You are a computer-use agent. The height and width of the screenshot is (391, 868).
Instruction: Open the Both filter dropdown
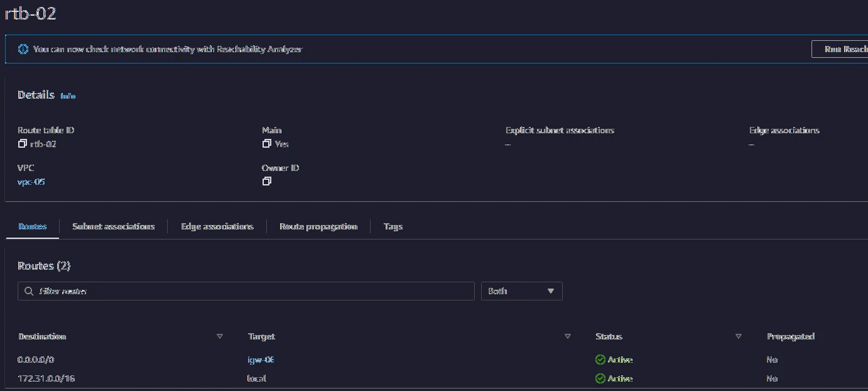point(521,291)
